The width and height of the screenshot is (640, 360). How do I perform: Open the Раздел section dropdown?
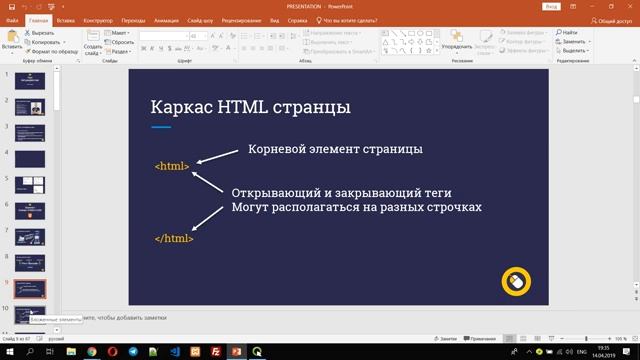(x=118, y=51)
